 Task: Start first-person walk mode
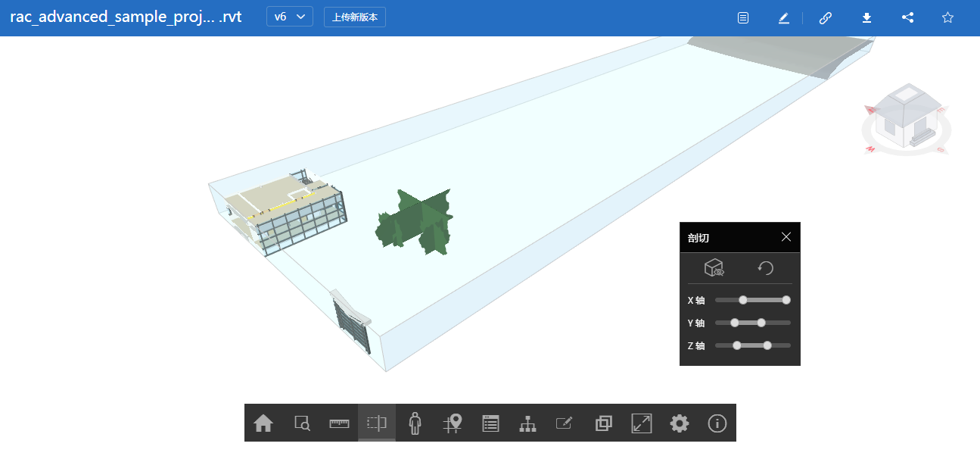tap(415, 423)
